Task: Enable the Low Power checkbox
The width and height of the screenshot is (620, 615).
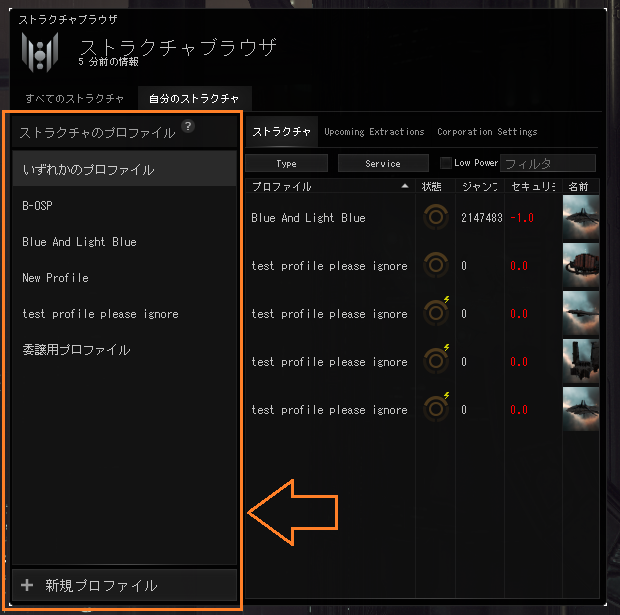Action: pyautogui.click(x=446, y=163)
